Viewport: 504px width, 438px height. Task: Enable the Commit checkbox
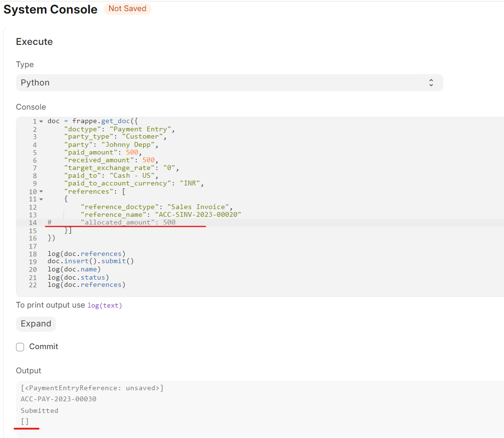pyautogui.click(x=20, y=347)
